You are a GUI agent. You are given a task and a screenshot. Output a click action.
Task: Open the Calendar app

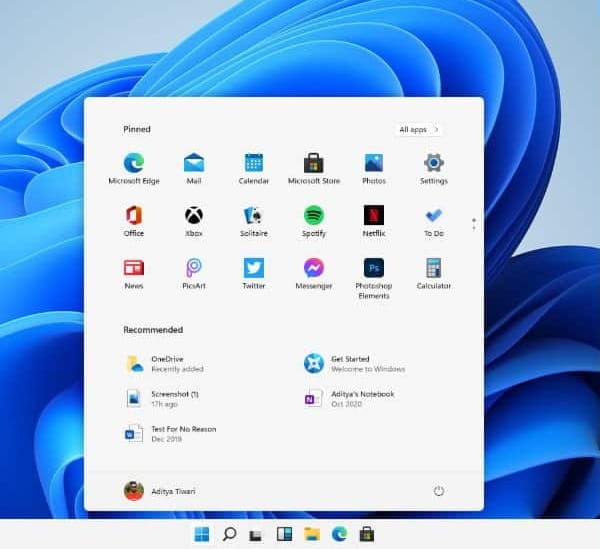pos(254,169)
